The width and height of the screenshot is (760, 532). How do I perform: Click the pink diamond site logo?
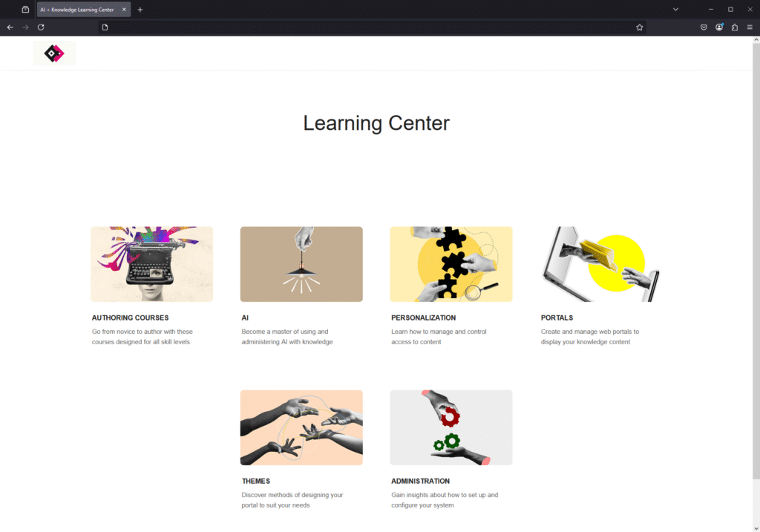[54, 53]
